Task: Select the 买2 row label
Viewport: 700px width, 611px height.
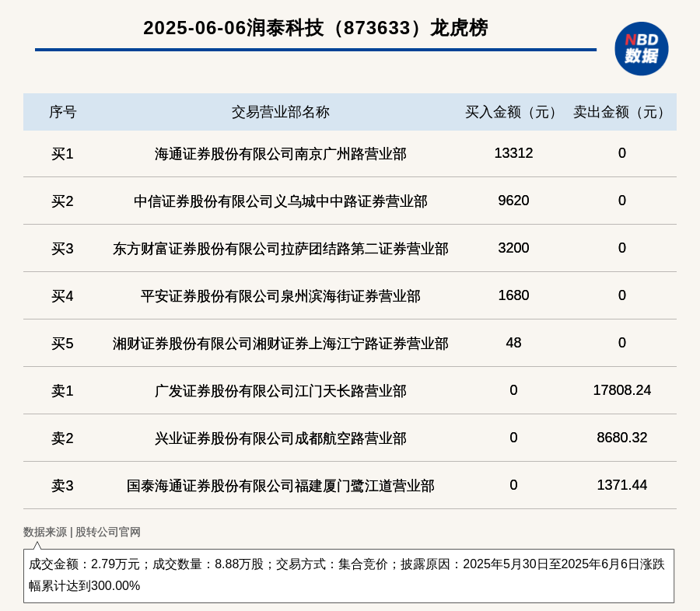Action: (x=62, y=201)
